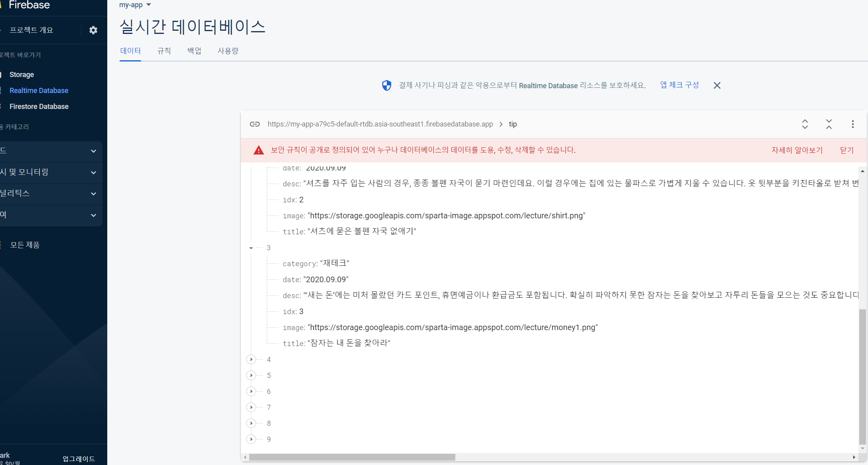Open 모든 제품 in the sidebar
The height and width of the screenshot is (465, 868).
(x=25, y=245)
